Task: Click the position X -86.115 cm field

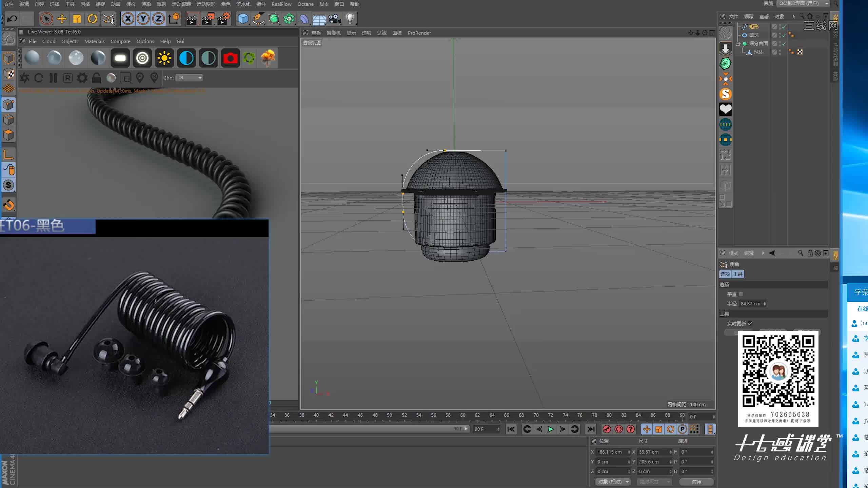Action: click(x=612, y=452)
